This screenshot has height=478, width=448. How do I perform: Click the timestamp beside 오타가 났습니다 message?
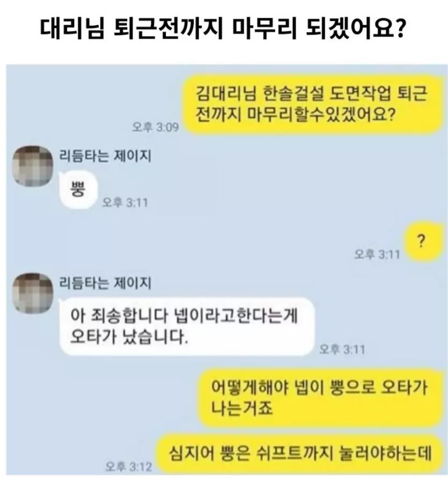pyautogui.click(x=342, y=349)
